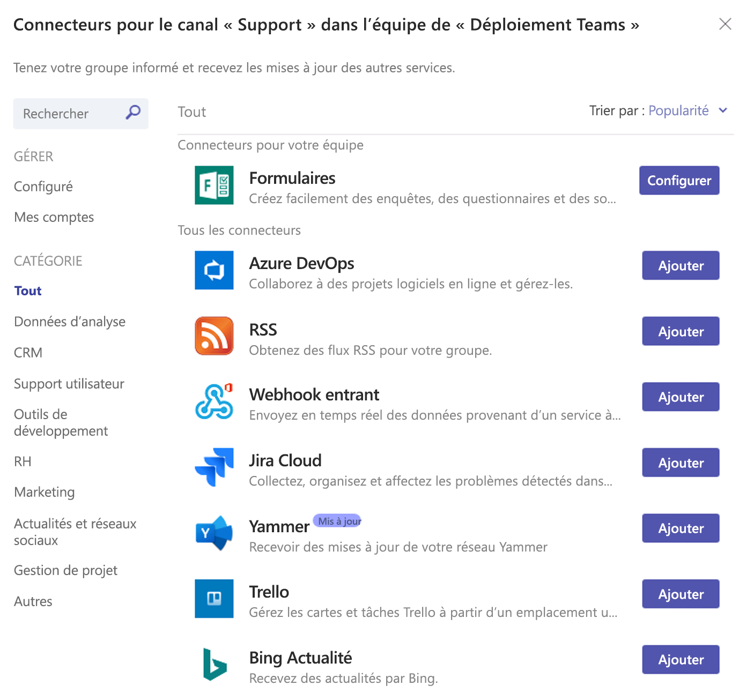Add the Trello connector
This screenshot has width=739, height=700.
click(681, 594)
